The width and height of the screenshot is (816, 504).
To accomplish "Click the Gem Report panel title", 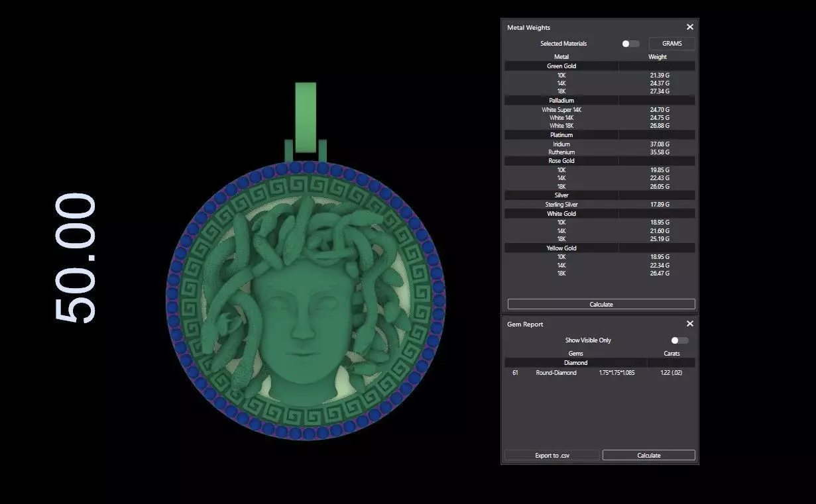I will click(525, 325).
